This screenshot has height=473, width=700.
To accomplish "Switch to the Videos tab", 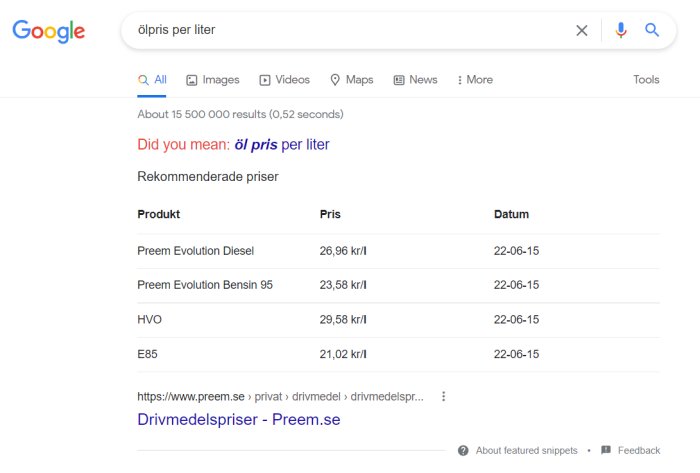I will pos(284,80).
